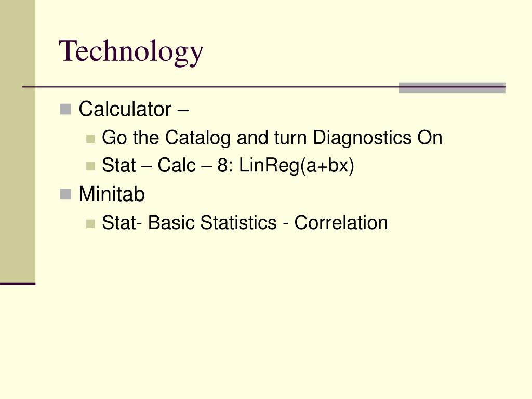The image size is (532, 399).
Task: Click the LinReg(a+bx) text
Action: (x=297, y=166)
